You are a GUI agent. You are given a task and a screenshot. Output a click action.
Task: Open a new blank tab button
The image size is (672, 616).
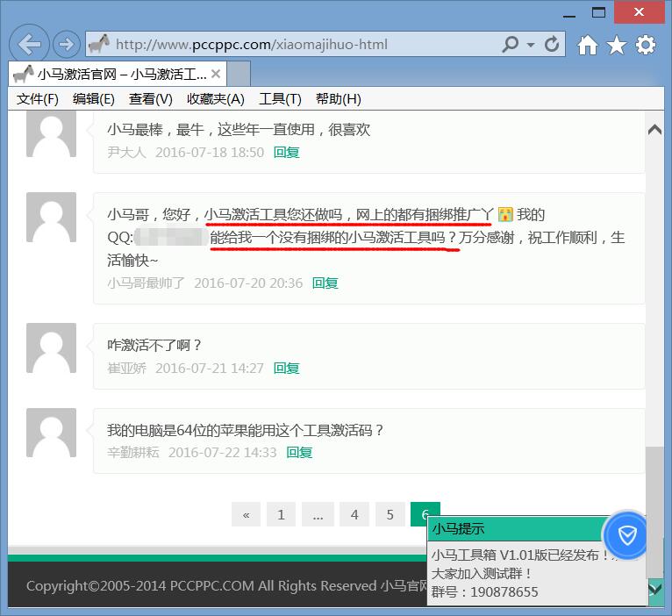pos(239,74)
